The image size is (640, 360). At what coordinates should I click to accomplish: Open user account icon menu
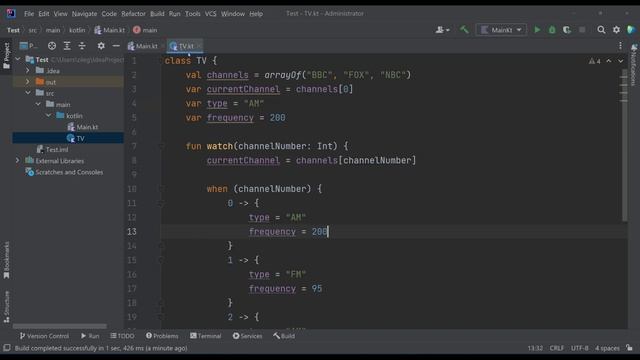click(x=442, y=30)
